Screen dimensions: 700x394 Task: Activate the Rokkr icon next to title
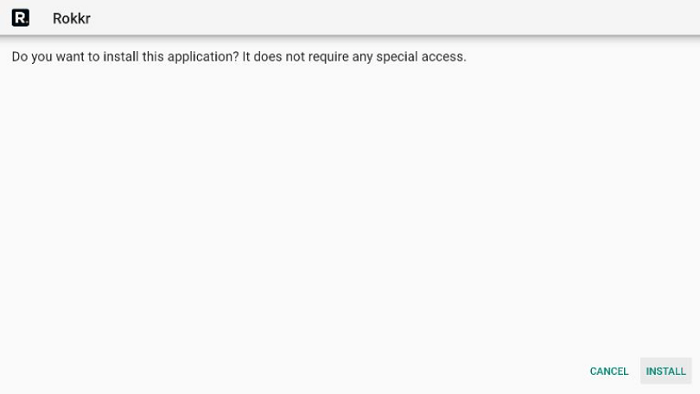(21, 18)
